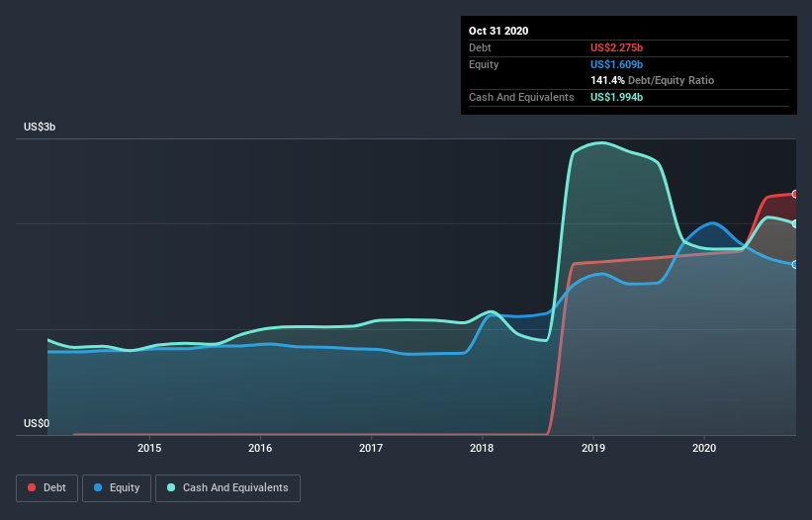Click the 2019 x-axis label
Image resolution: width=812 pixels, height=520 pixels.
coord(593,448)
